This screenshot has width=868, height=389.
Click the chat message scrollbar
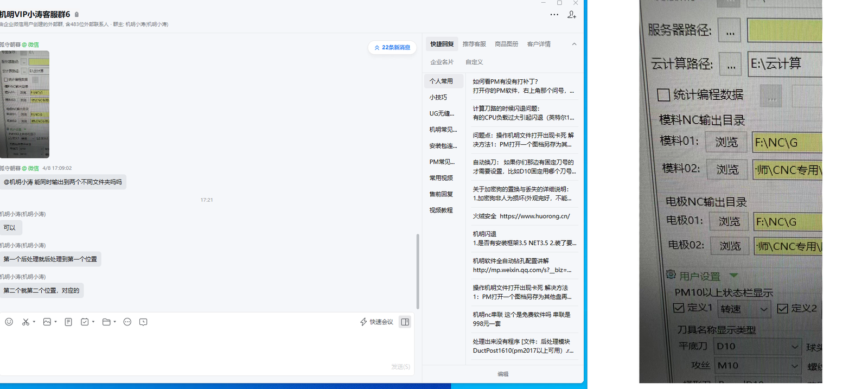click(x=418, y=271)
